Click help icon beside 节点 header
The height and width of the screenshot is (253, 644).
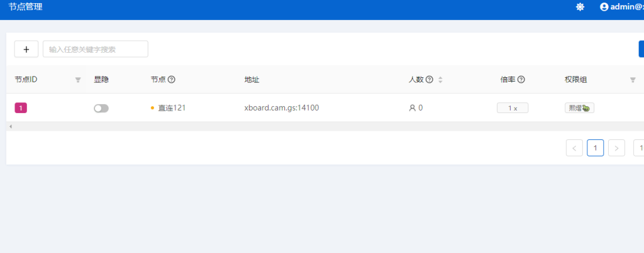click(171, 80)
